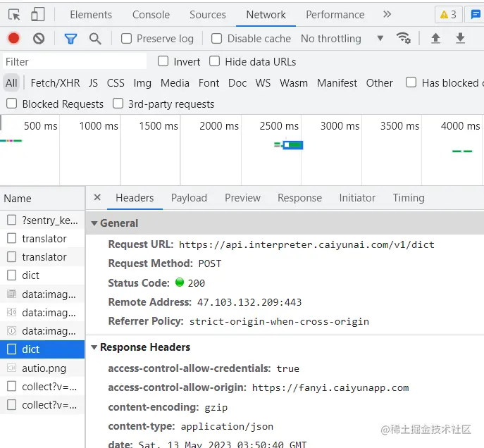Filter requests by Font
Image resolution: width=484 pixels, height=448 pixels.
tap(209, 82)
